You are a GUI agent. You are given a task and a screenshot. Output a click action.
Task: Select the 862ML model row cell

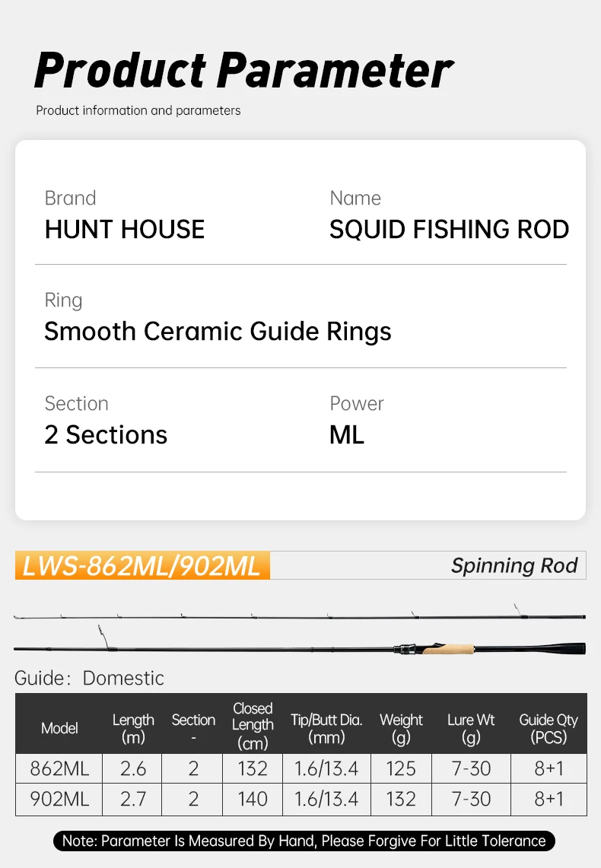pos(59,768)
